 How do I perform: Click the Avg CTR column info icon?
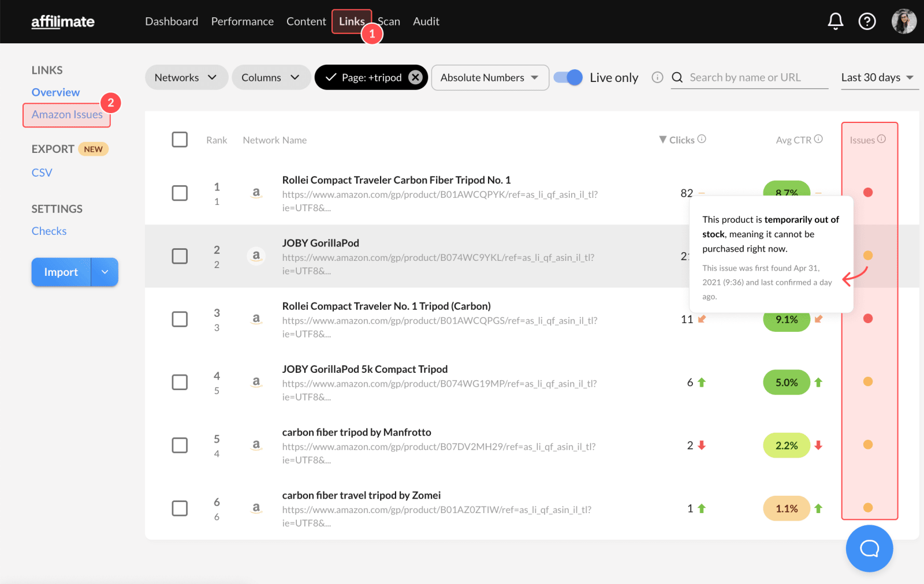coord(818,139)
